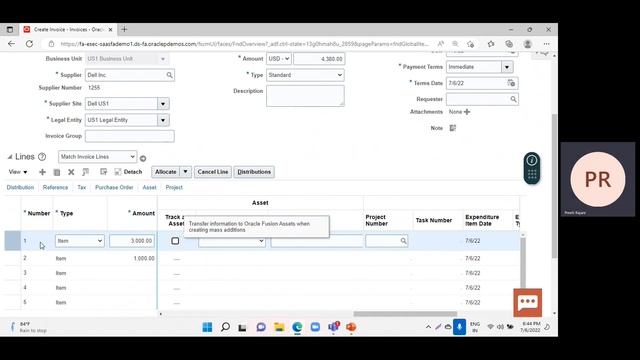This screenshot has height=360, width=640.
Task: Open the orange chat assistant icon
Action: point(528,302)
